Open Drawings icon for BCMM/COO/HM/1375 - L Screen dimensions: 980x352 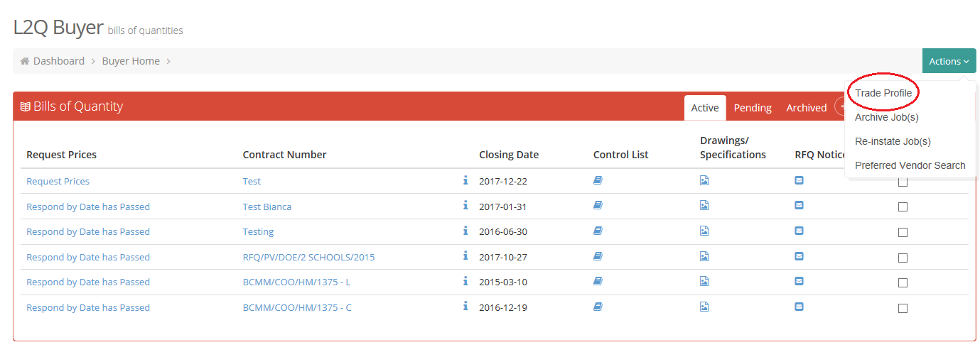tap(704, 281)
